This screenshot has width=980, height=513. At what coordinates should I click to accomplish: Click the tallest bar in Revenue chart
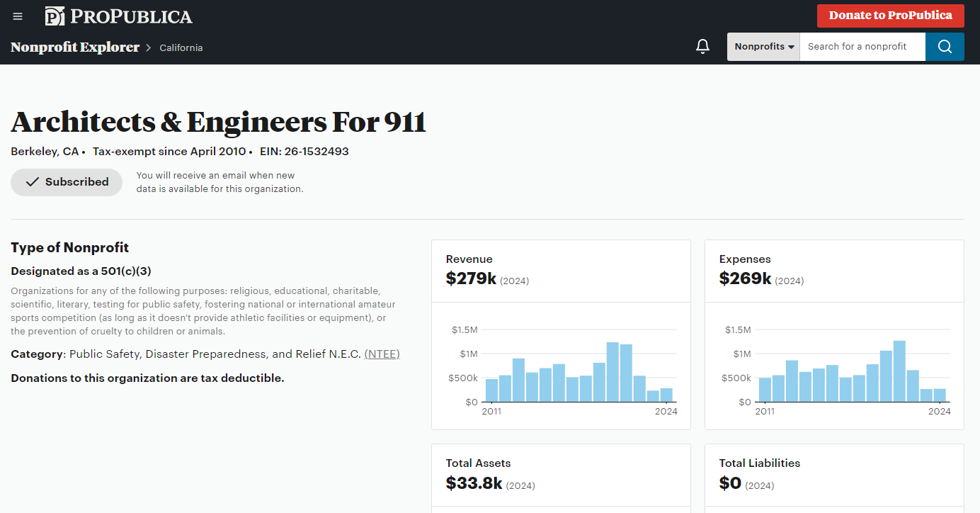click(612, 372)
